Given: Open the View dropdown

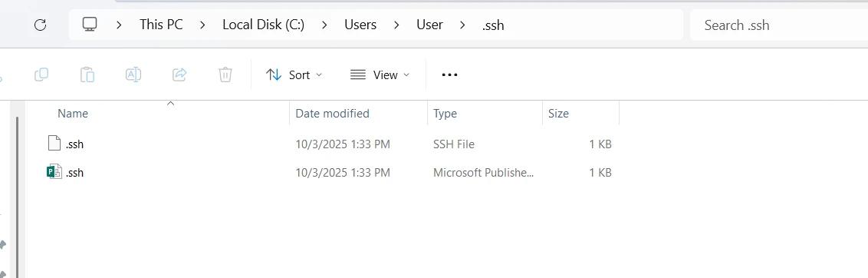Looking at the screenshot, I should pyautogui.click(x=380, y=75).
